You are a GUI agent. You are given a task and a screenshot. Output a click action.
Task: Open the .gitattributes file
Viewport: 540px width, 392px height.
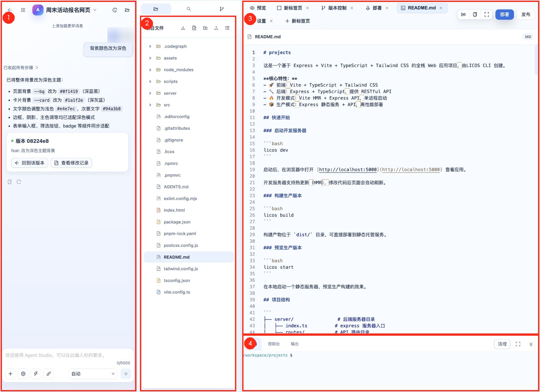189,128
